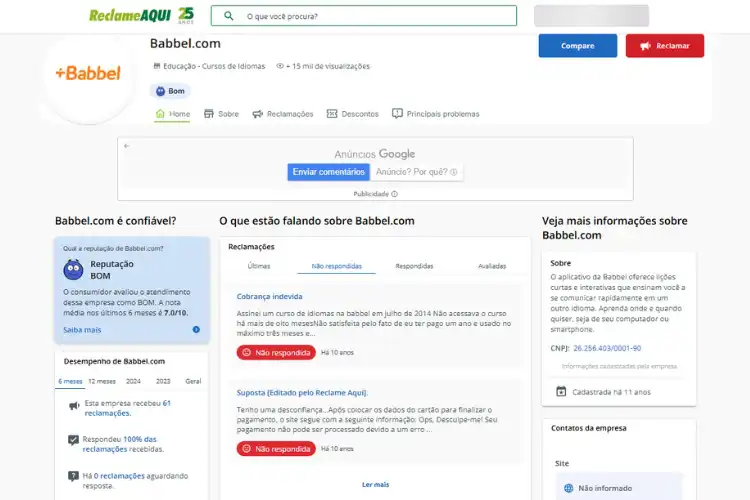Viewport: 750px width, 500px height.
Task: Click the CNPJ number link
Action: pyautogui.click(x=607, y=348)
